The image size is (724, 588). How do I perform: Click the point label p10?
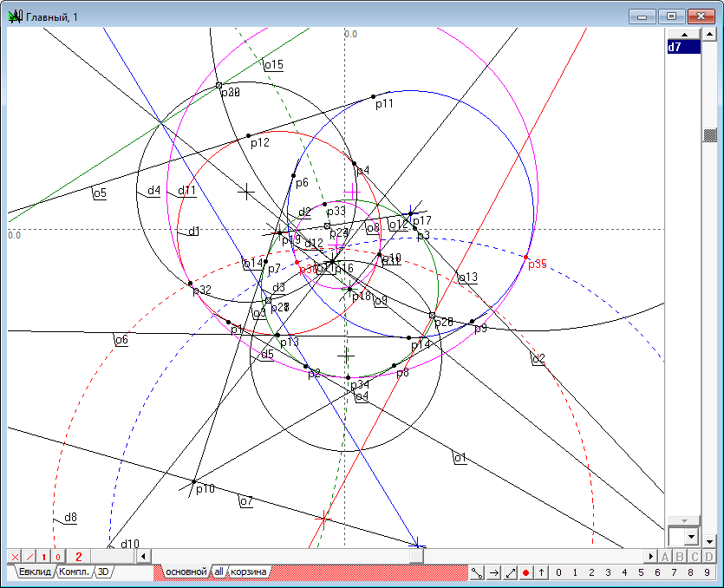[x=205, y=488]
